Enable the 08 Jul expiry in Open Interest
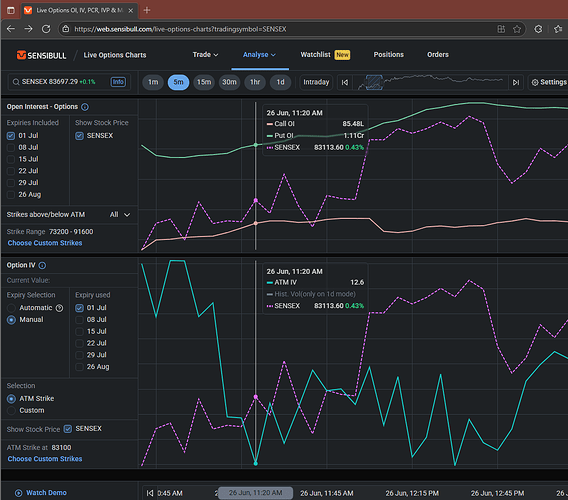 click(x=11, y=147)
